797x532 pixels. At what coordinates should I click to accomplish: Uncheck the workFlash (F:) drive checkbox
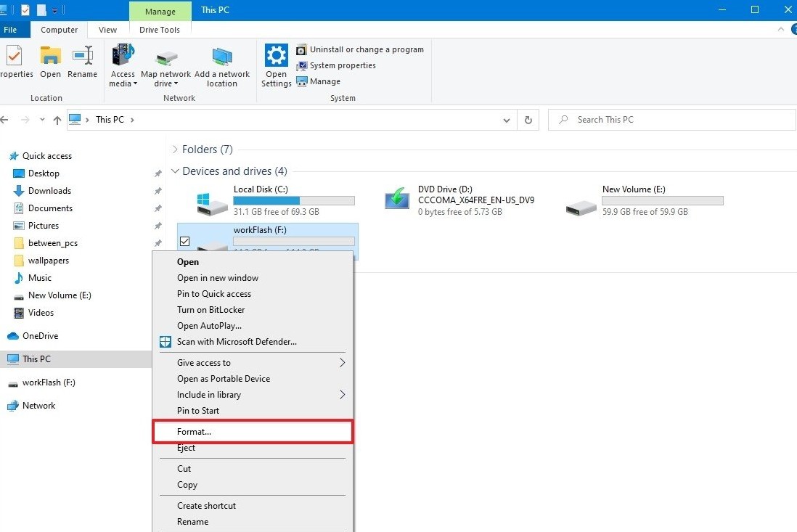pyautogui.click(x=184, y=241)
